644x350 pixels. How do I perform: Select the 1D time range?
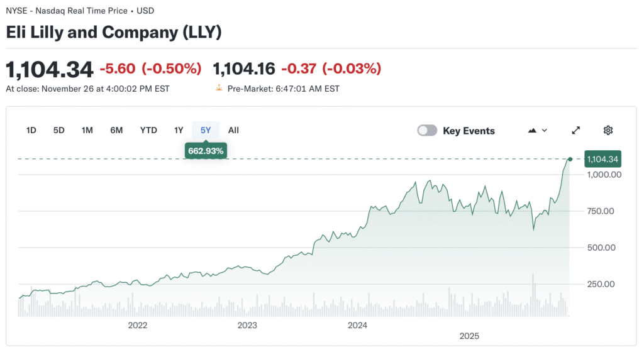pyautogui.click(x=31, y=131)
